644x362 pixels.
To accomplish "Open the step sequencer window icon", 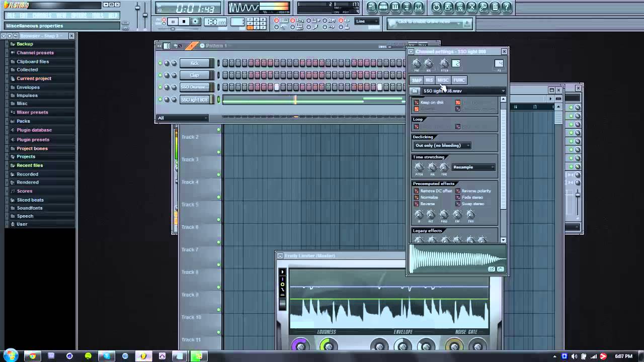I will point(383,7).
